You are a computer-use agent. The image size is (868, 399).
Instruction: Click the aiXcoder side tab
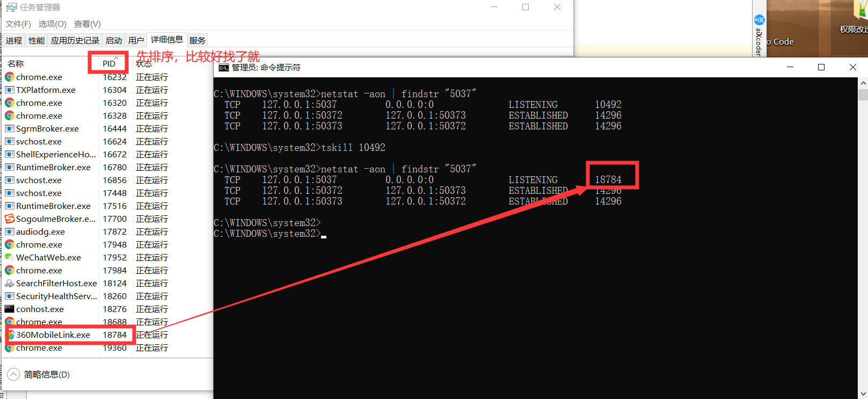(758, 35)
